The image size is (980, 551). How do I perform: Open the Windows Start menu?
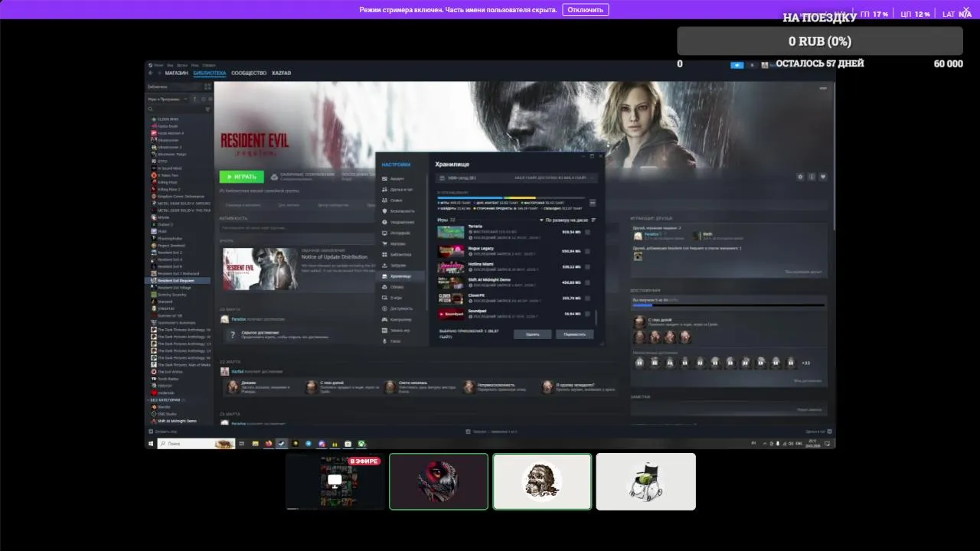[151, 443]
